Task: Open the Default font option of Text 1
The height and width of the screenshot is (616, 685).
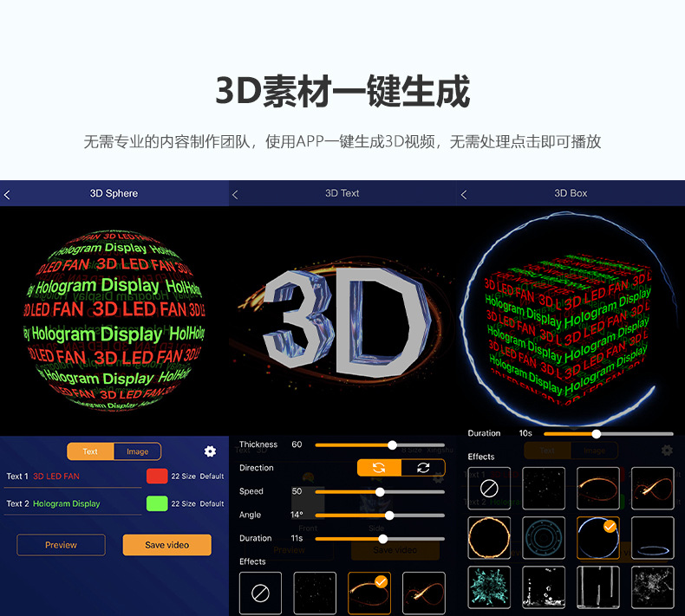Action: 212,477
